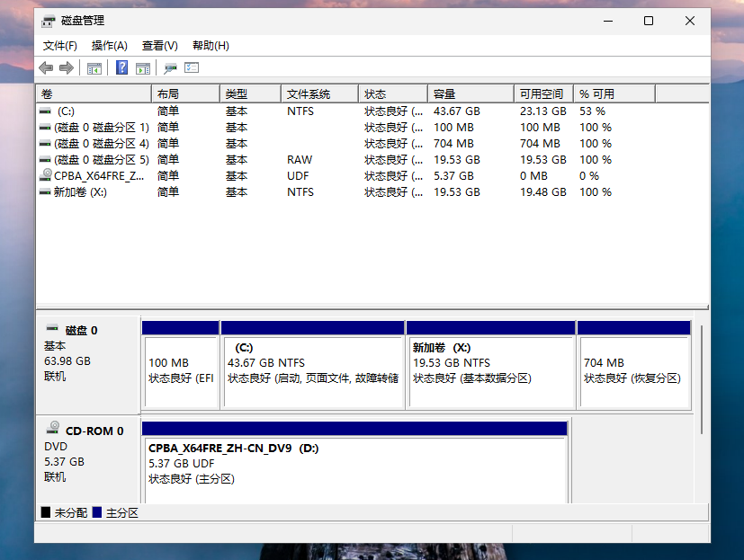The height and width of the screenshot is (560, 744).
Task: Click the drive icon of 磁盘 0 磁盘分区 4 row
Action: coord(45,144)
